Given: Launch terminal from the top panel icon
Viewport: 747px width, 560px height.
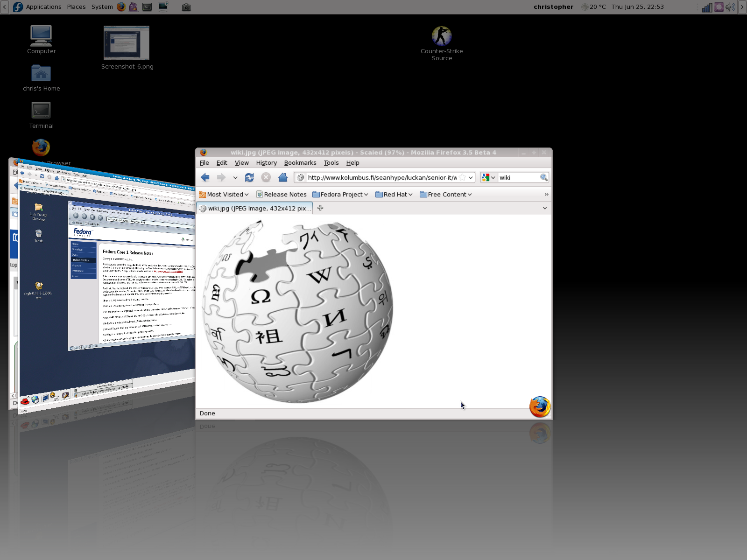Looking at the screenshot, I should 147,7.
